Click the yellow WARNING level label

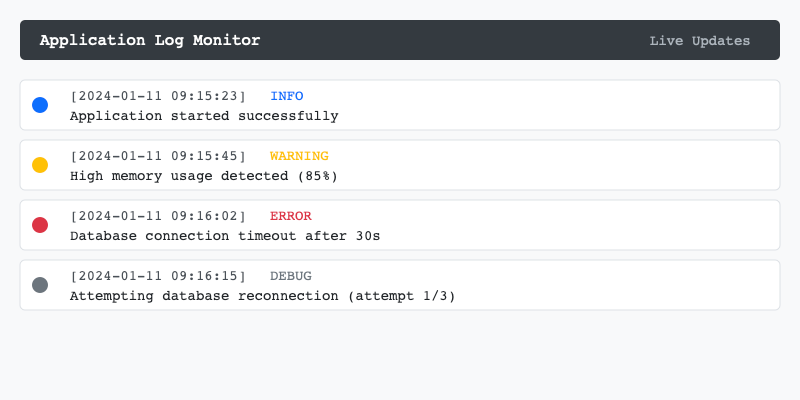click(299, 156)
